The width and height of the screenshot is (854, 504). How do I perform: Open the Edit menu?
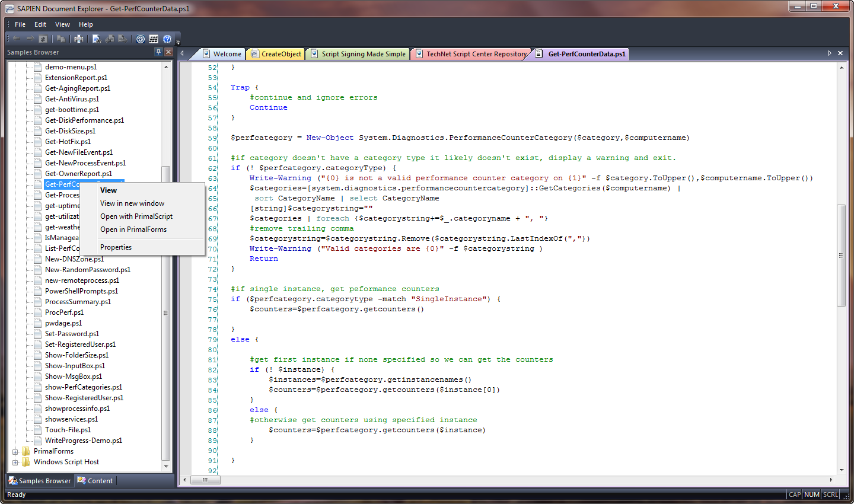(40, 24)
